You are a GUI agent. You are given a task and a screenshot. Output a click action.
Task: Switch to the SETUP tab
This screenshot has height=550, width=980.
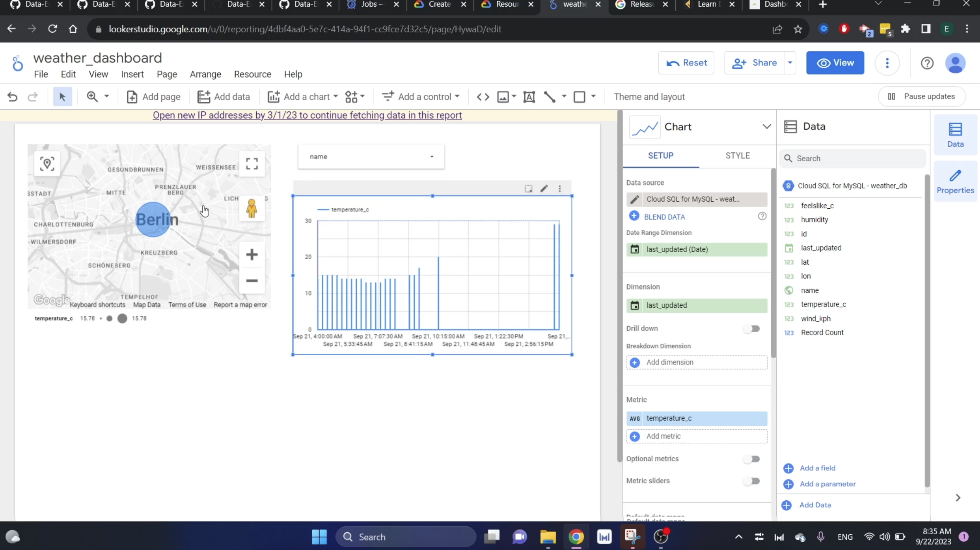661,155
